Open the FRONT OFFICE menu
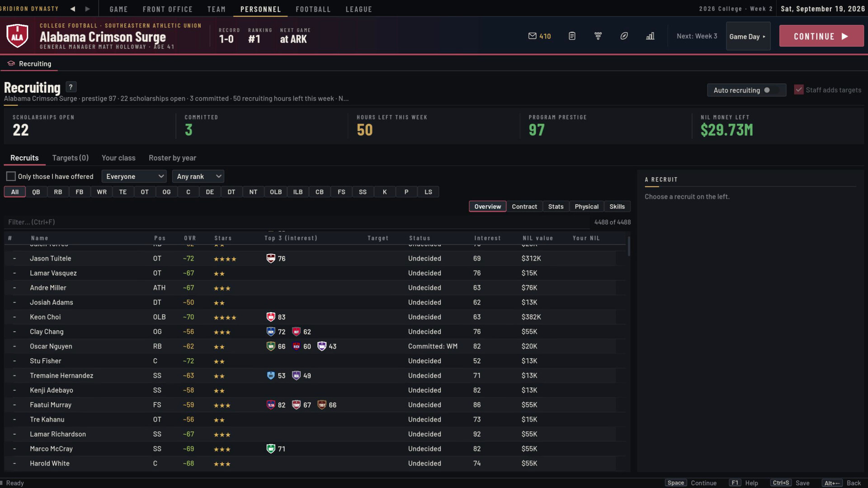 pos(167,9)
